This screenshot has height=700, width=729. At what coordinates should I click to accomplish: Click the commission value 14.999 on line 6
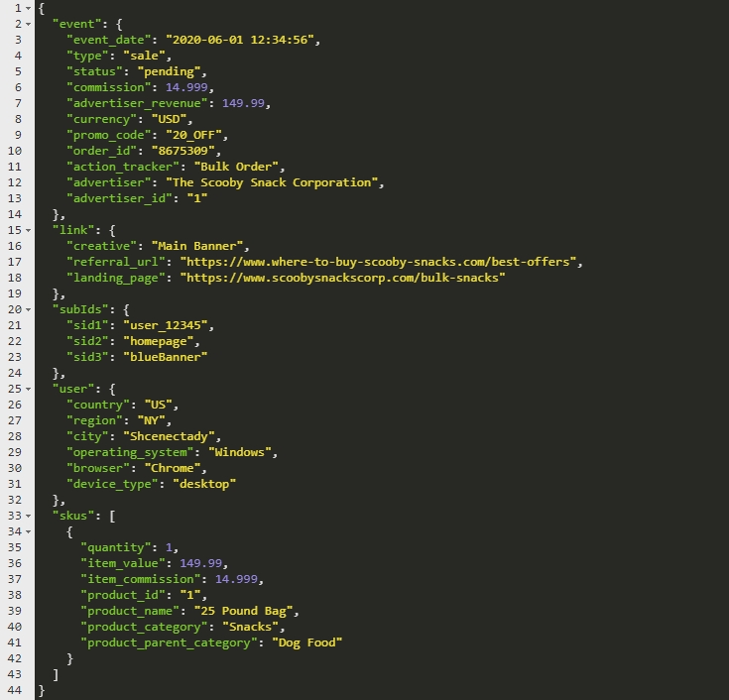pyautogui.click(x=186, y=87)
